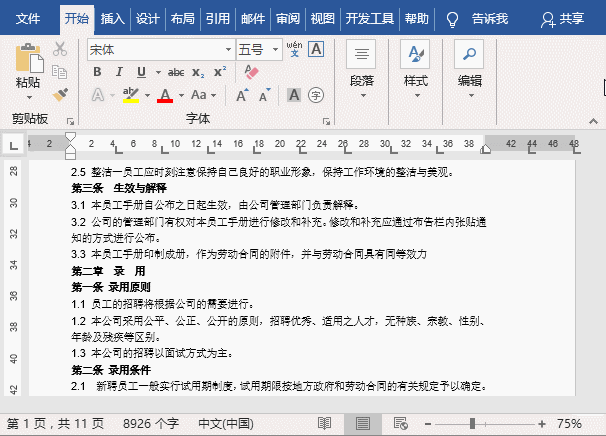Toggle Strikethrough formatting
The height and width of the screenshot is (436, 606).
click(x=176, y=72)
